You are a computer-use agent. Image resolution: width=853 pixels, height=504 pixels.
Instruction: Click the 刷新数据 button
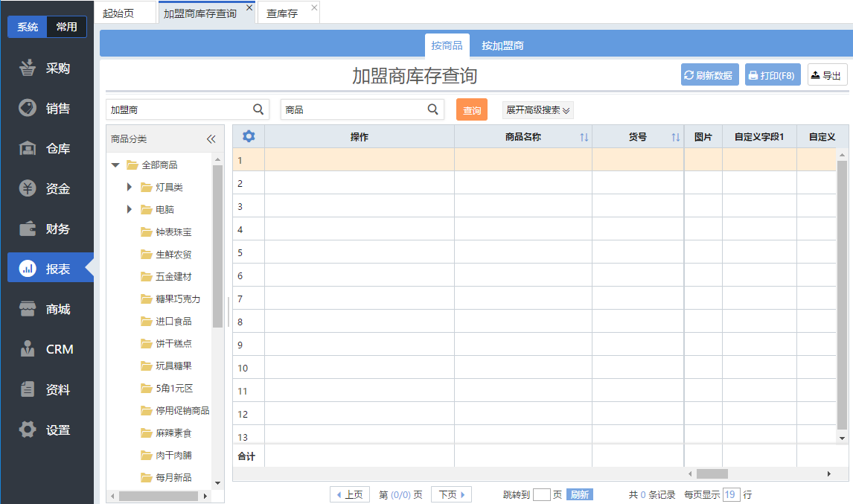pyautogui.click(x=709, y=75)
